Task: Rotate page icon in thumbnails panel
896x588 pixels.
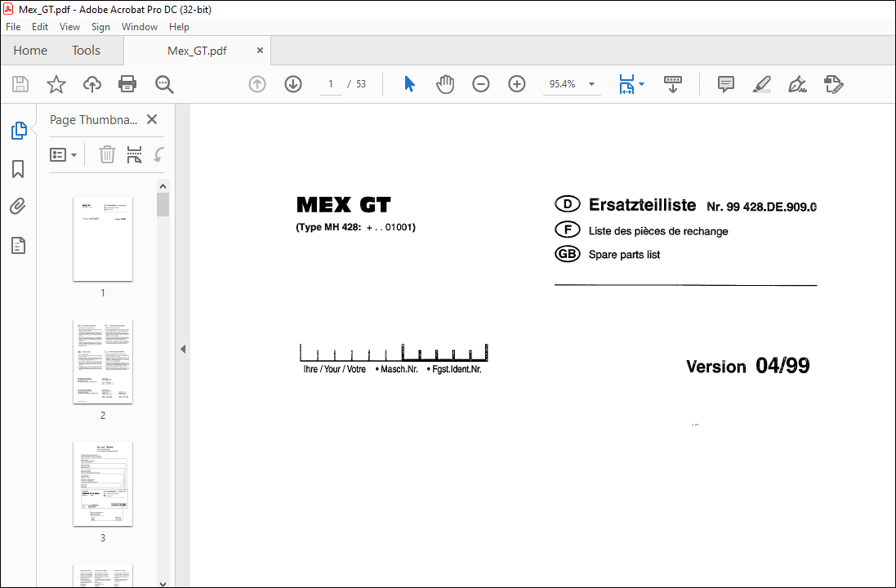Action: click(158, 154)
